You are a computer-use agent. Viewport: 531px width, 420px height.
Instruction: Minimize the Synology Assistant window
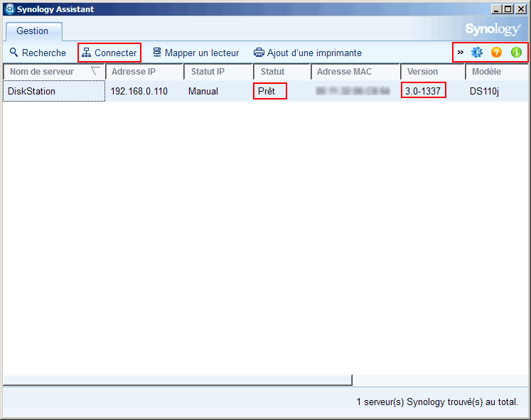click(x=496, y=9)
